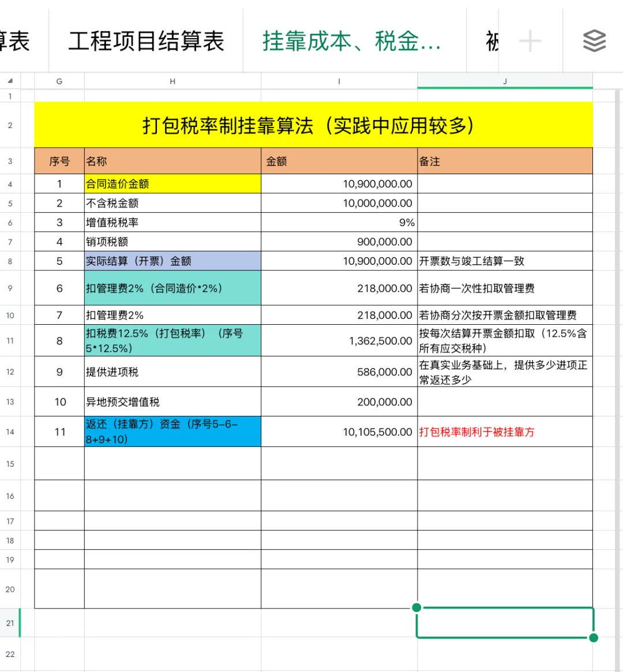The height and width of the screenshot is (672, 623).
Task: Select column J header
Action: point(505,81)
